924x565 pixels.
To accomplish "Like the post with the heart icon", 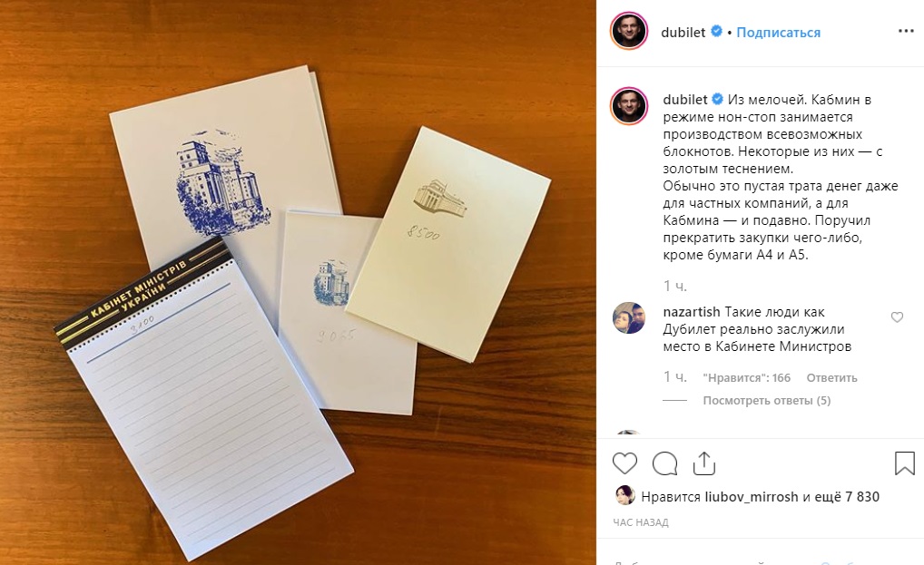I will [624, 463].
